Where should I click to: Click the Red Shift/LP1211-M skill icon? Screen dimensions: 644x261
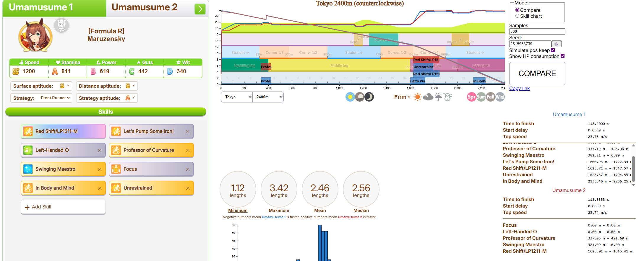[28, 131]
